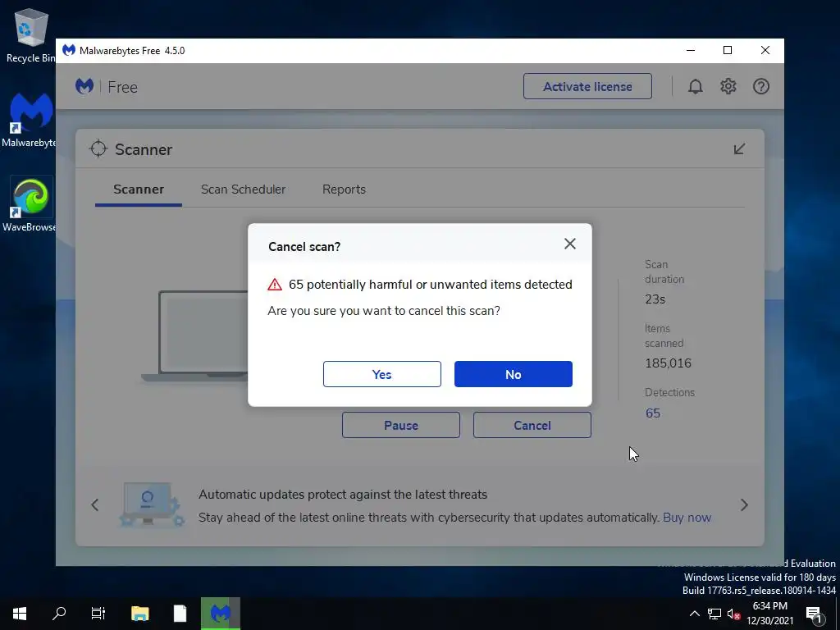Select the Malwarebytes desktop shortcut

30,120
